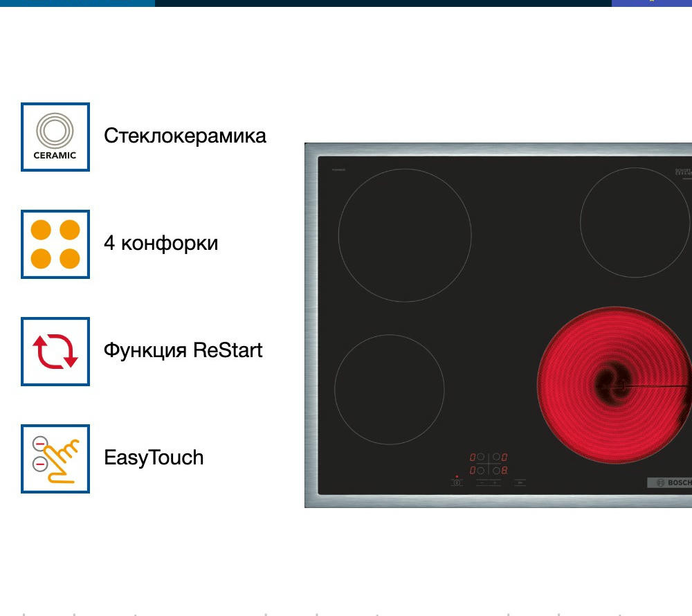Screen dimensions: 692x616
Task: Click the light blue top bar segment
Action: [77, 3]
